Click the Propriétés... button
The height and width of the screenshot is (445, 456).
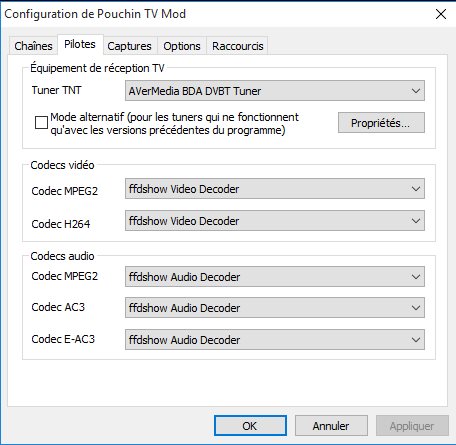tap(381, 123)
